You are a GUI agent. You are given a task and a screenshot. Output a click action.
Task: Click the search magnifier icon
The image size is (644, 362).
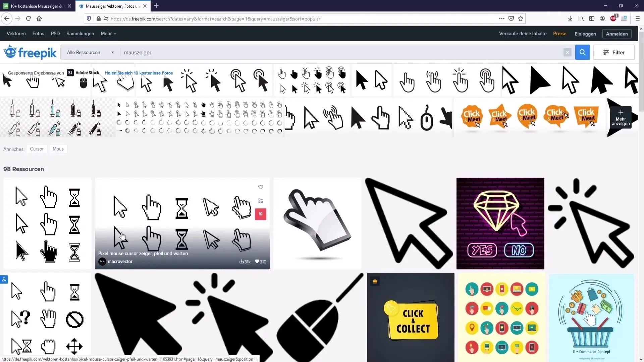(x=583, y=52)
